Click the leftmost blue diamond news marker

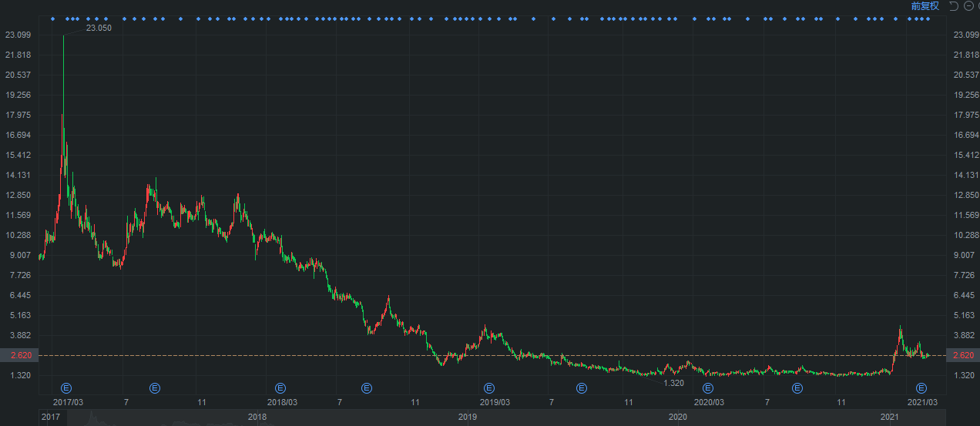pos(52,18)
